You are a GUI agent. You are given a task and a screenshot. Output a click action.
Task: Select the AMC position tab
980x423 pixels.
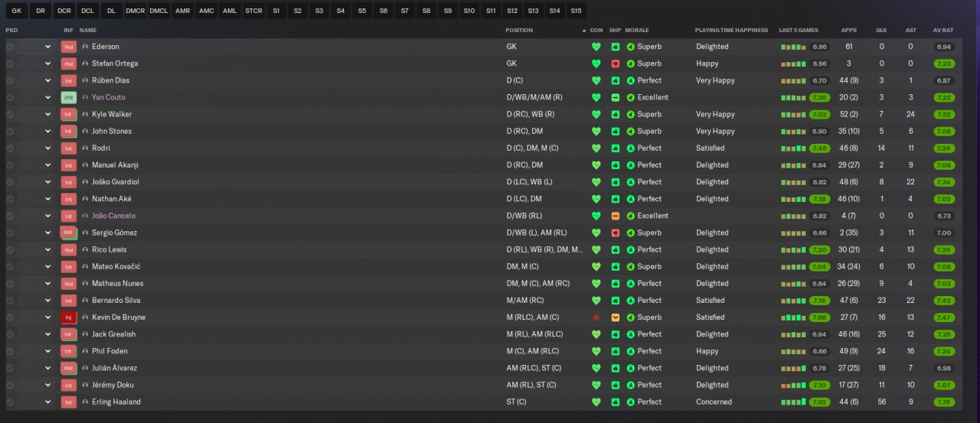click(x=206, y=11)
